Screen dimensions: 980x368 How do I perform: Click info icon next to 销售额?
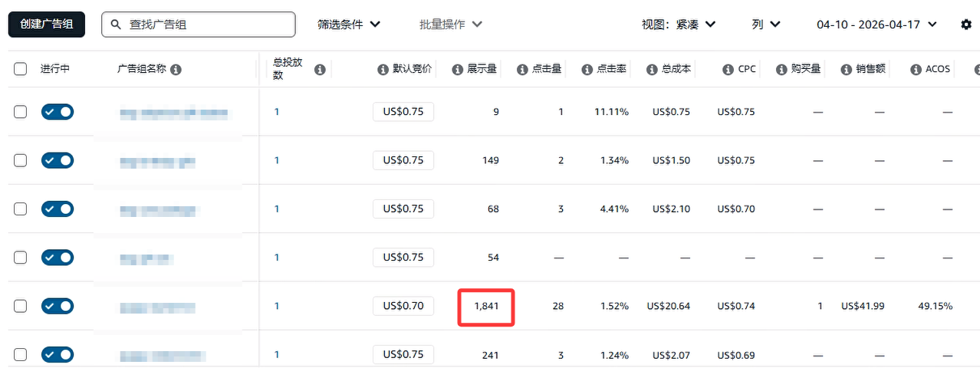pos(847,70)
